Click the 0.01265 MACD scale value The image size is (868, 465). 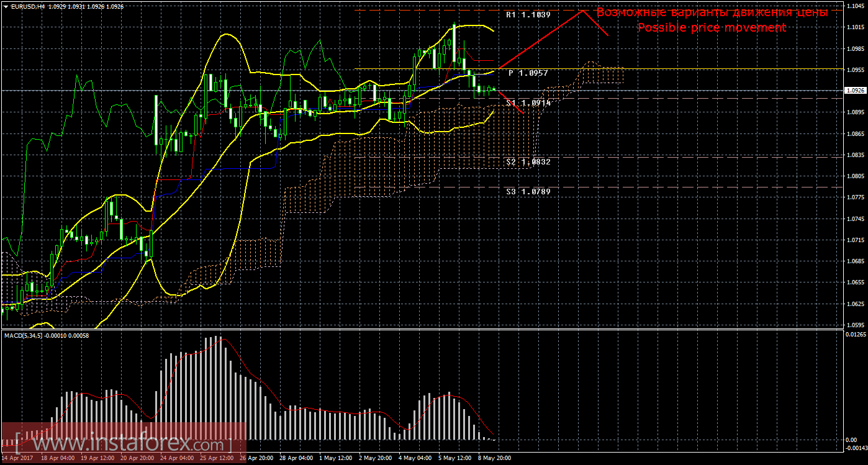tap(856, 335)
